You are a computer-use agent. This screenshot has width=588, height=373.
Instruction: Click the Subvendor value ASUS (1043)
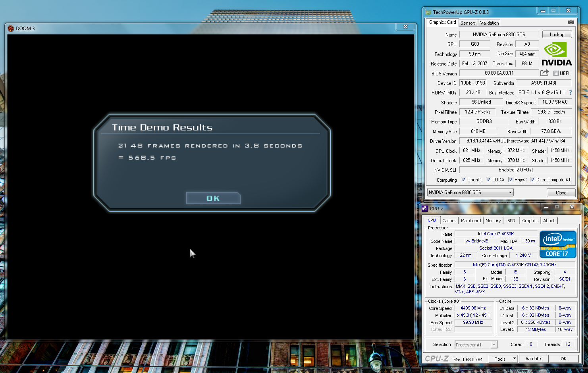[544, 83]
